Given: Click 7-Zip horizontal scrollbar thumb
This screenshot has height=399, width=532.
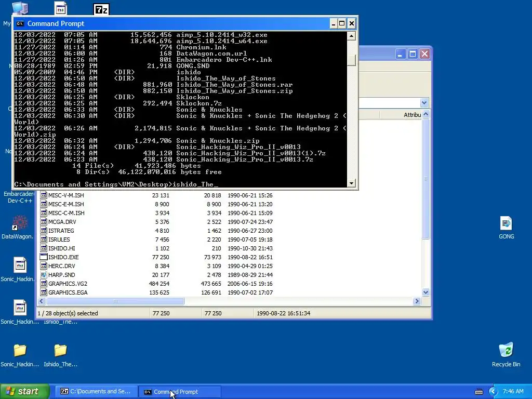Looking at the screenshot, I should tap(115, 301).
